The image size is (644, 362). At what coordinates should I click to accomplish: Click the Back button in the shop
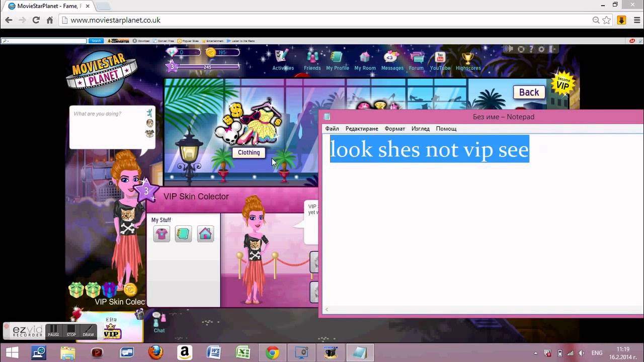[529, 93]
